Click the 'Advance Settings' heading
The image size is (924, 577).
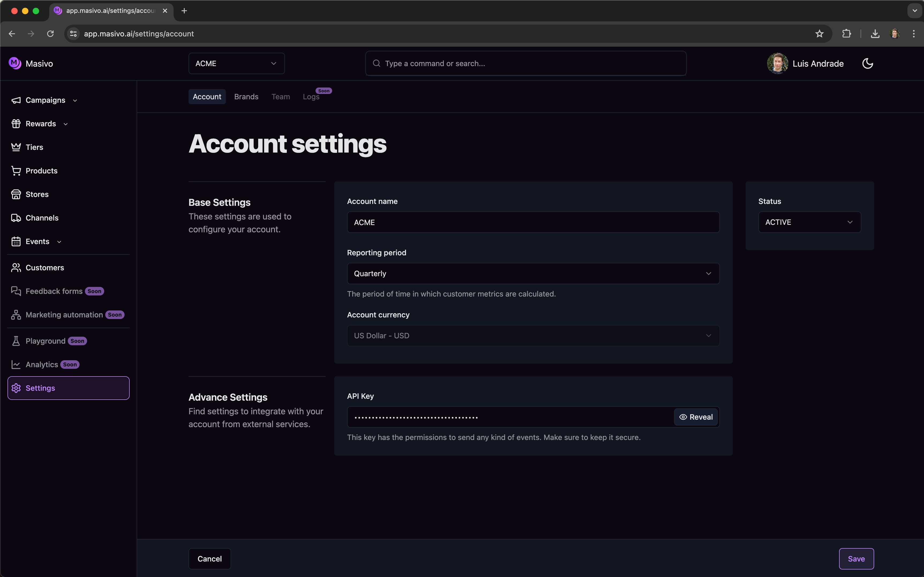pyautogui.click(x=228, y=397)
